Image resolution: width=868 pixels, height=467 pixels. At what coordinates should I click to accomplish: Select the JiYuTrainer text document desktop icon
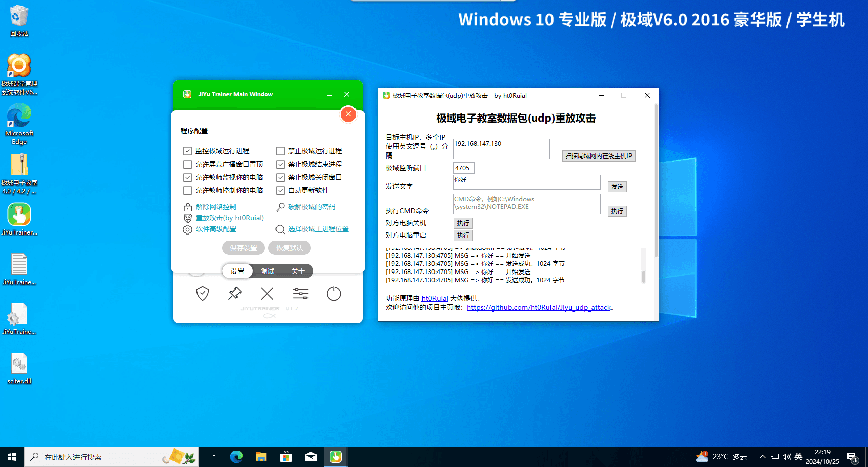19,269
